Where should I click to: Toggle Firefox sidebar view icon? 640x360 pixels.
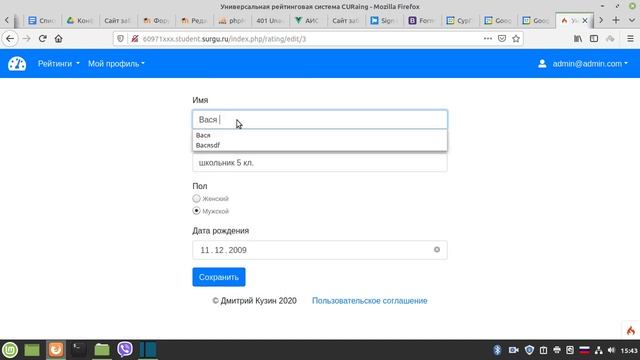[594, 39]
